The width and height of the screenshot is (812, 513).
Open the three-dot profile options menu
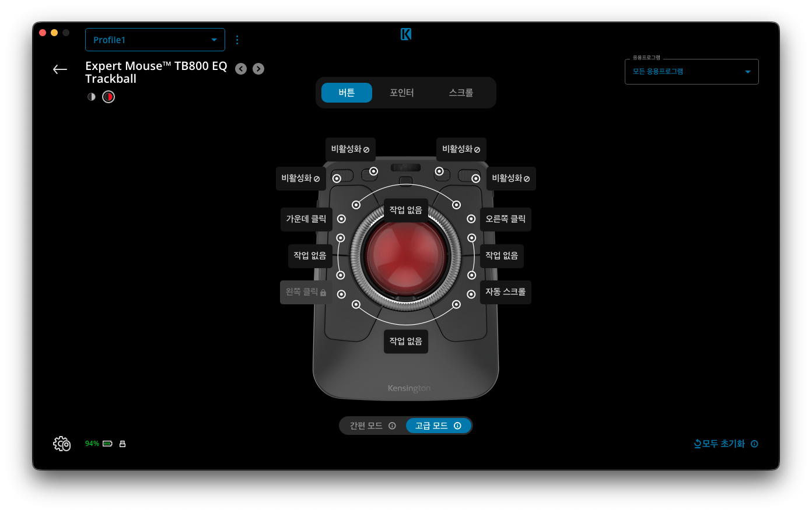[x=237, y=40]
